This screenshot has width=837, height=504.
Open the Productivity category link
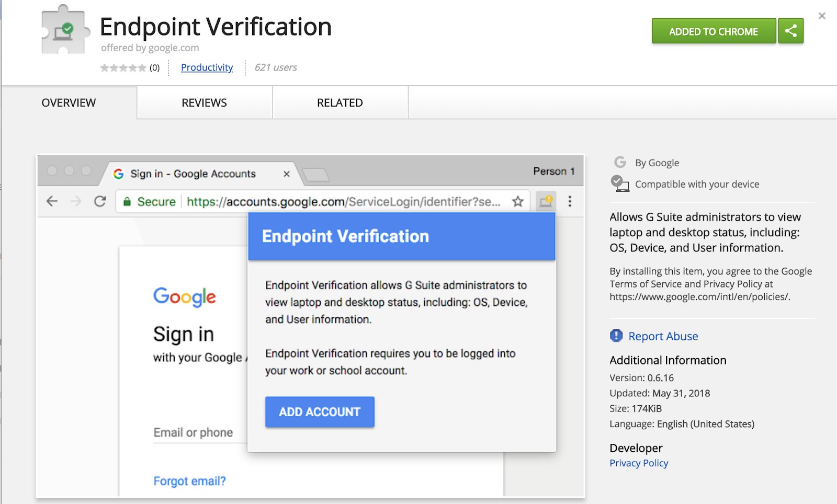pyautogui.click(x=207, y=67)
